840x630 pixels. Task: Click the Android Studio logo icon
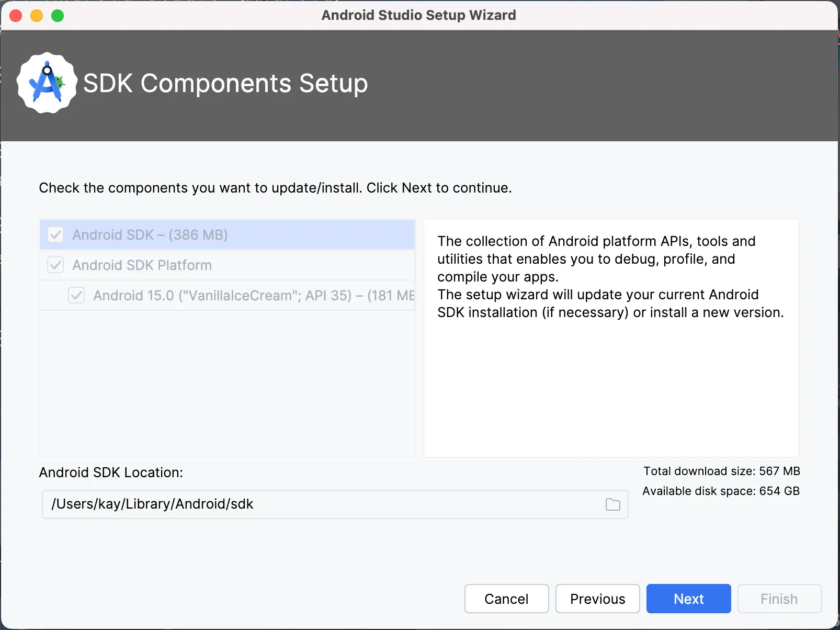[47, 83]
